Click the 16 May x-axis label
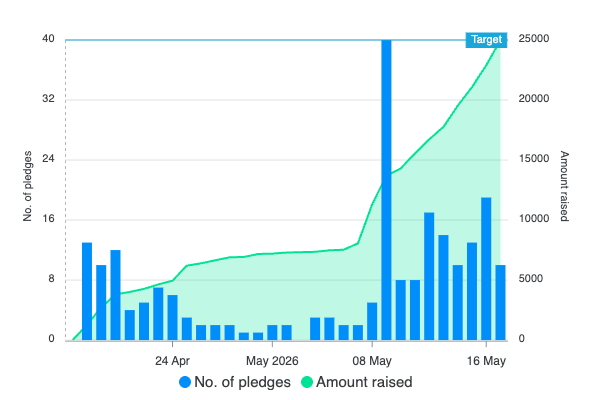The width and height of the screenshot is (592, 400). [x=486, y=361]
